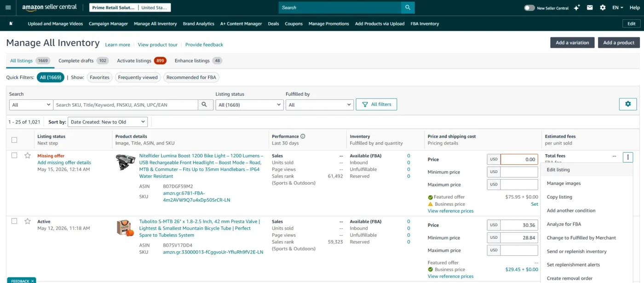Enable the Favorites quick filter

click(99, 77)
